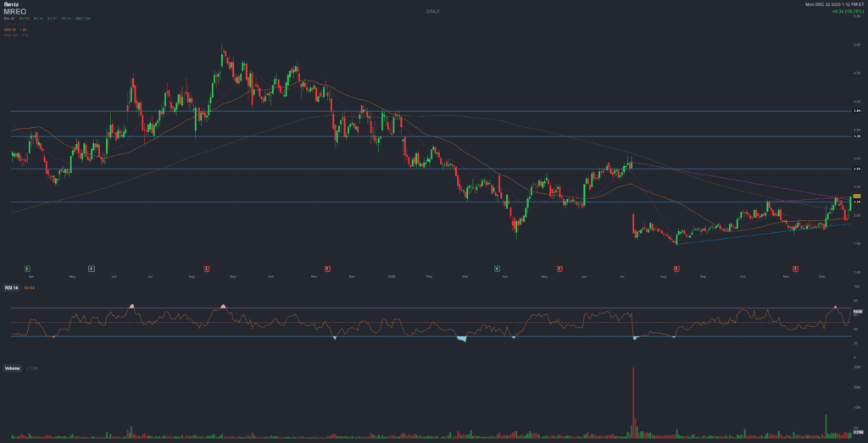Image resolution: width=868 pixels, height=443 pixels.
Task: Select the leftmost green earnings E marker
Action: [27, 268]
